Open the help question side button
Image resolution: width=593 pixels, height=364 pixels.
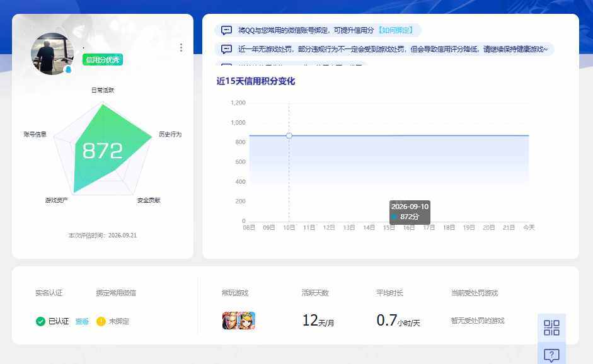click(x=551, y=355)
